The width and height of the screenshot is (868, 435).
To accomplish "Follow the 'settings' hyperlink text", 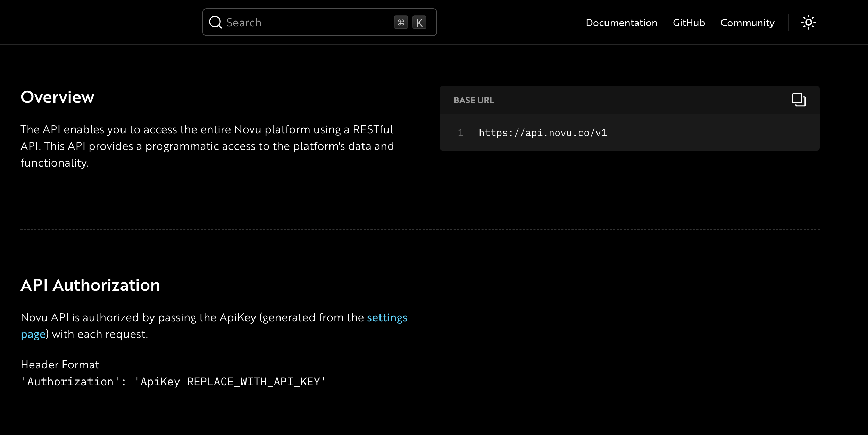I will (x=387, y=317).
